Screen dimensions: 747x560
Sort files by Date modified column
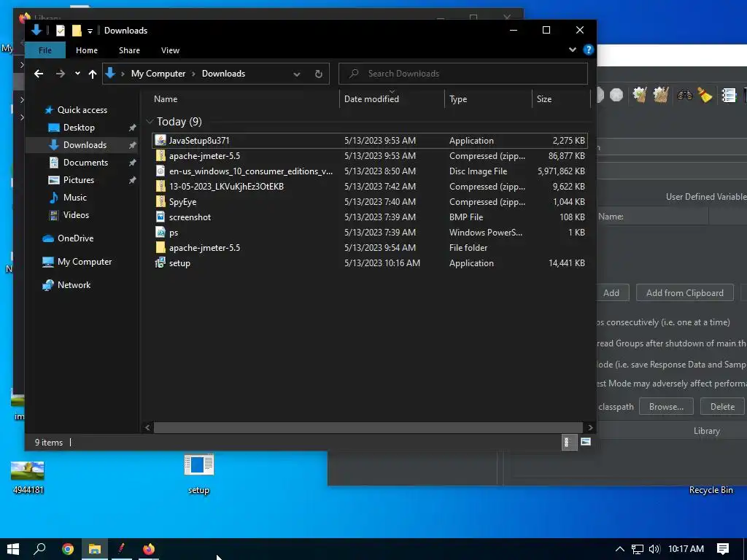coord(392,99)
